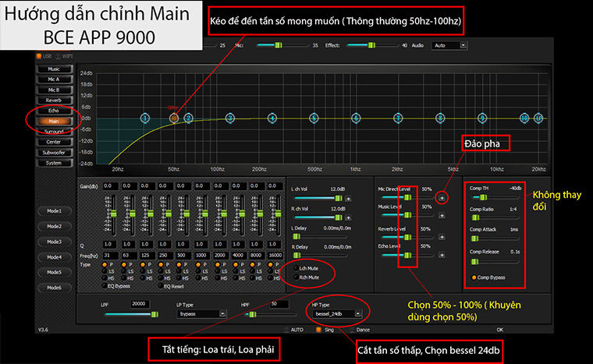Open the Reverb tab

point(54,101)
